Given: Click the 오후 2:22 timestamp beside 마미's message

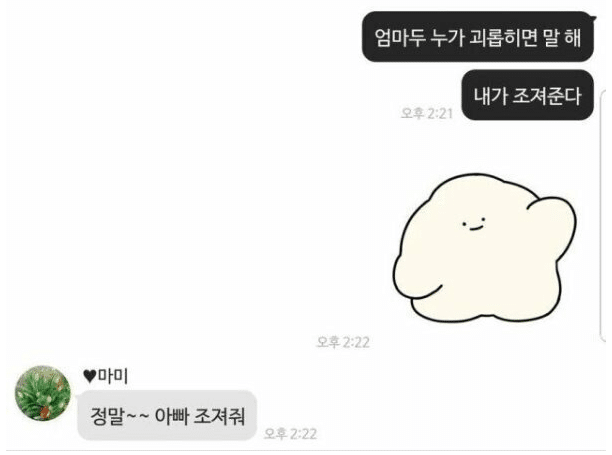Looking at the screenshot, I should (x=290, y=434).
